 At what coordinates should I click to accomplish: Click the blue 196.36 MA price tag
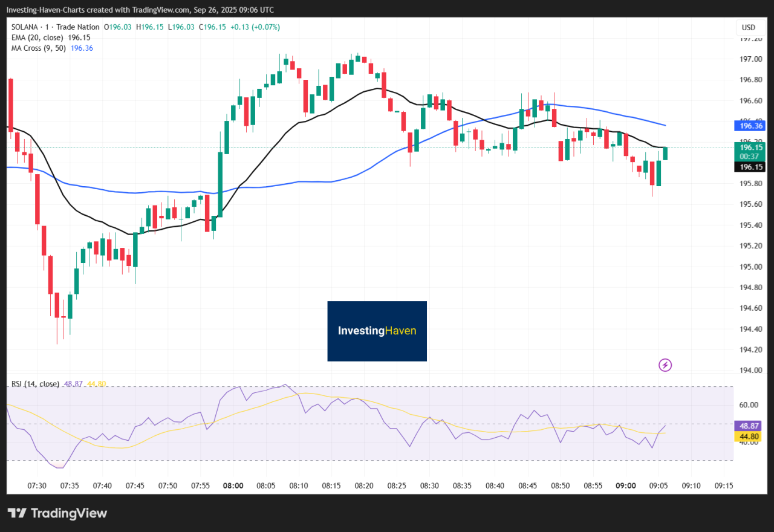click(x=748, y=126)
